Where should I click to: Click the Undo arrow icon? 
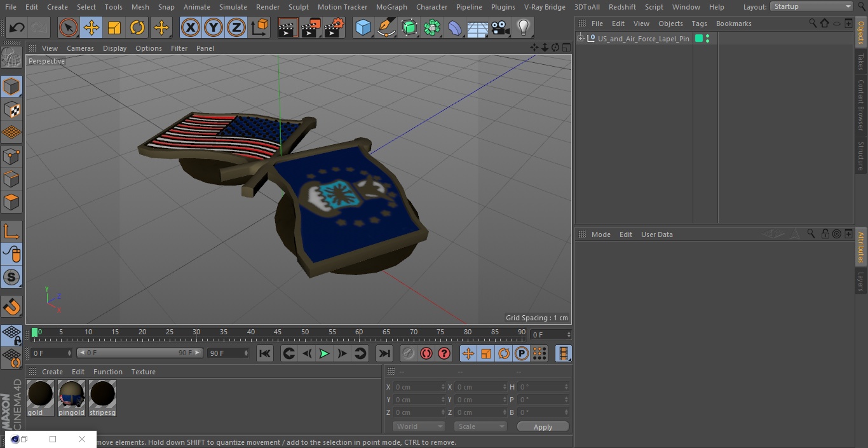[17, 27]
